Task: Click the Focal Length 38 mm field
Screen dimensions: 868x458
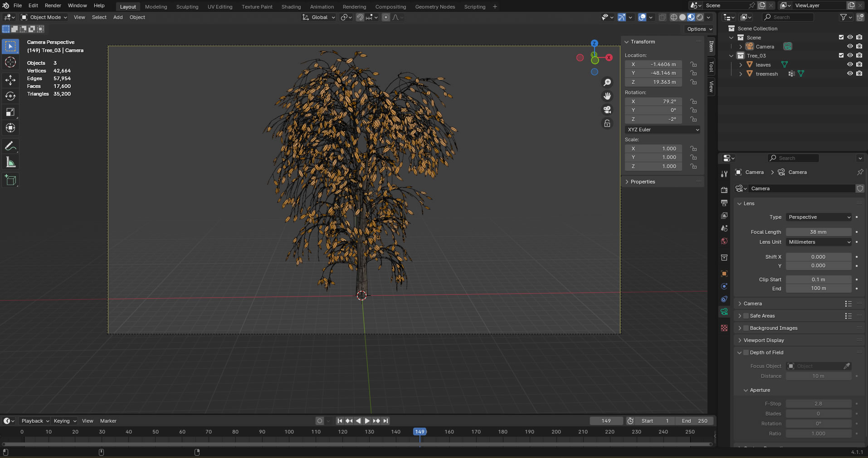Action: (819, 232)
